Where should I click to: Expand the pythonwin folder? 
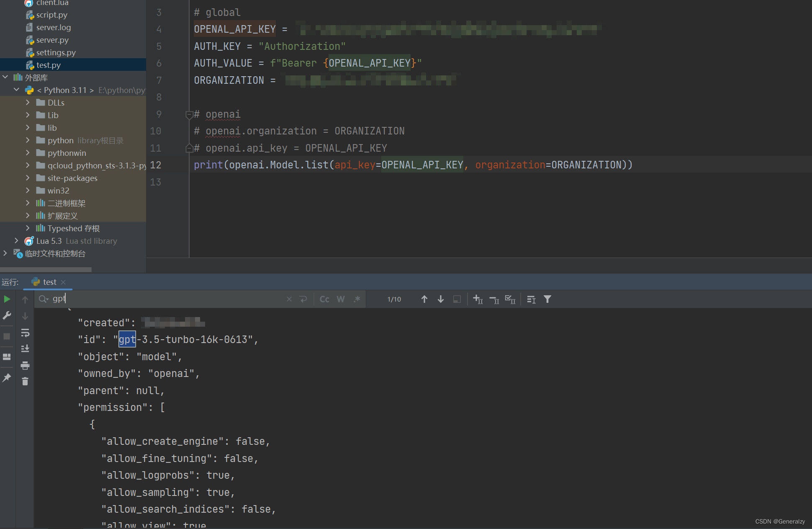click(x=28, y=152)
